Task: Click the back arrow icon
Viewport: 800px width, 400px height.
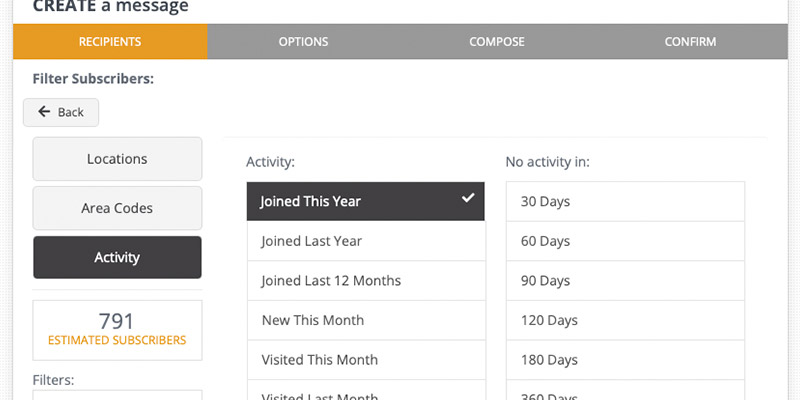Action: point(44,112)
